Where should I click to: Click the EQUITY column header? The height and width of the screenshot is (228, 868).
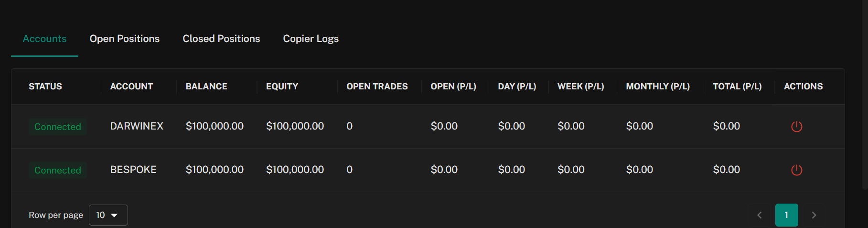click(282, 87)
